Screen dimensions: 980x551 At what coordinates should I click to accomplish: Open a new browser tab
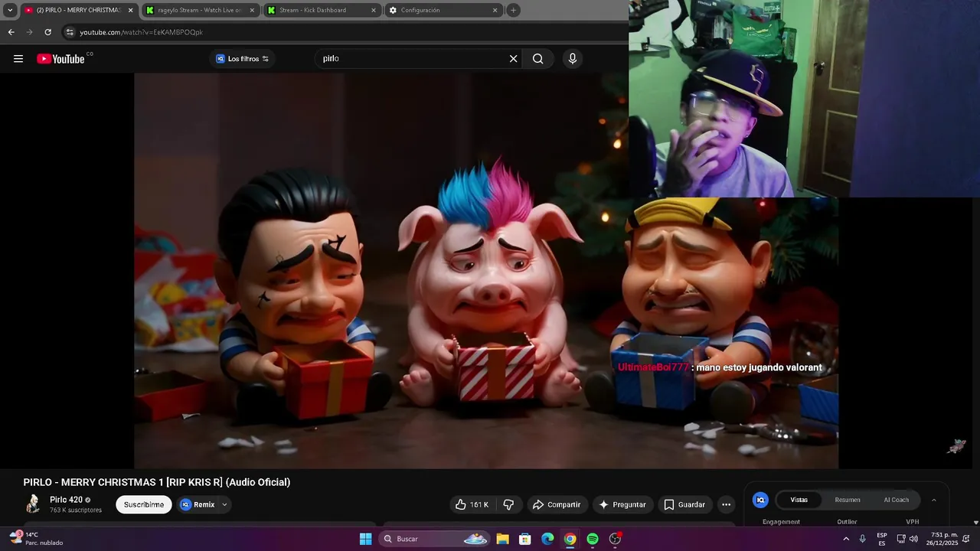pyautogui.click(x=513, y=10)
